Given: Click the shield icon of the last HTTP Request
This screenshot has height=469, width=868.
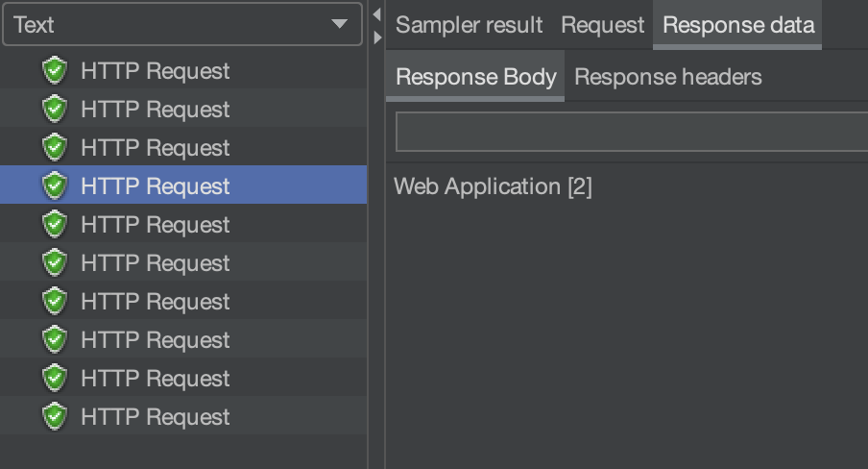Looking at the screenshot, I should coord(56,417).
